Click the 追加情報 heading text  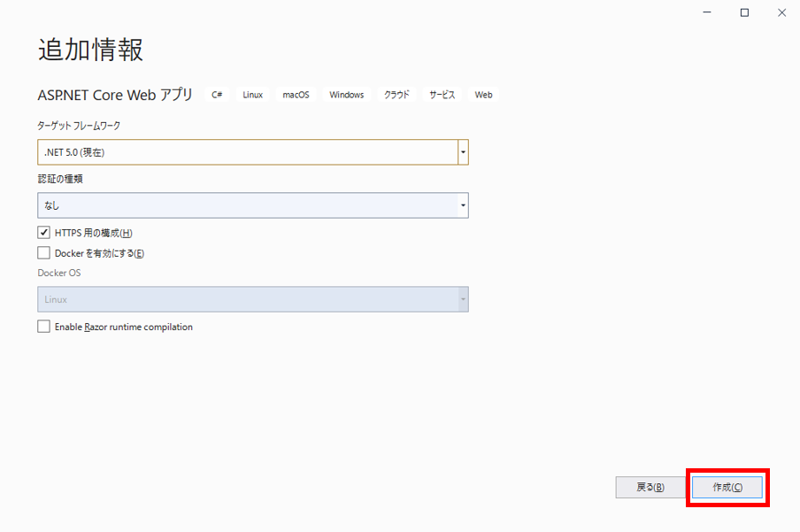tap(90, 50)
